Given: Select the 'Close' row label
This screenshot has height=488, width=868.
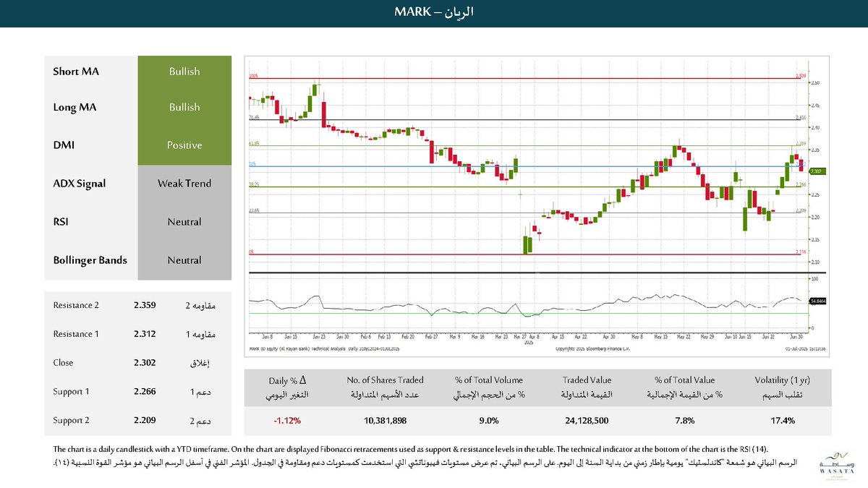Looking at the screenshot, I should click(63, 363).
